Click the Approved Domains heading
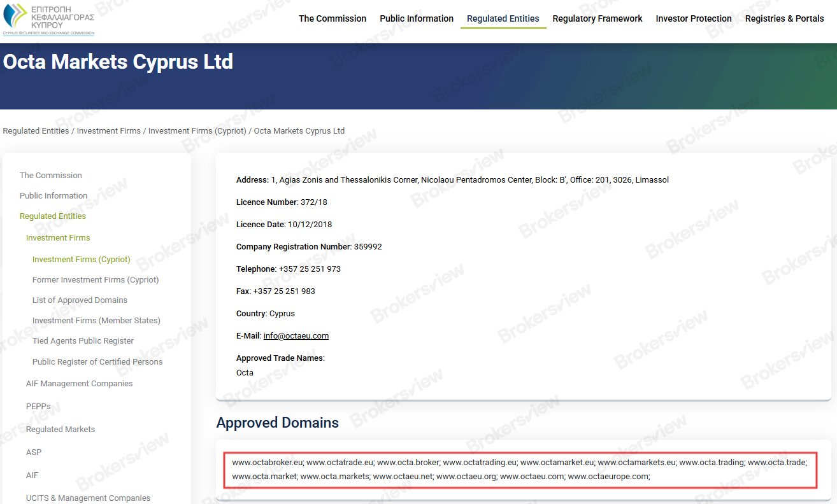The width and height of the screenshot is (837, 504). coord(278,423)
